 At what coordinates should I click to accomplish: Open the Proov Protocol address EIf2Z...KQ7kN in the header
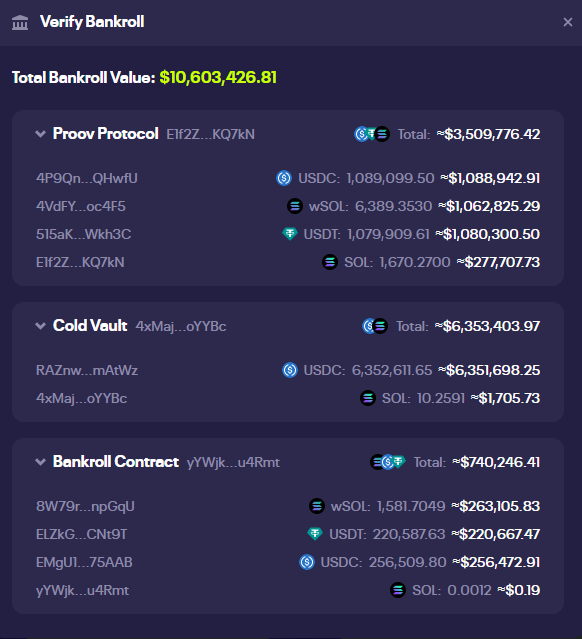[210, 134]
